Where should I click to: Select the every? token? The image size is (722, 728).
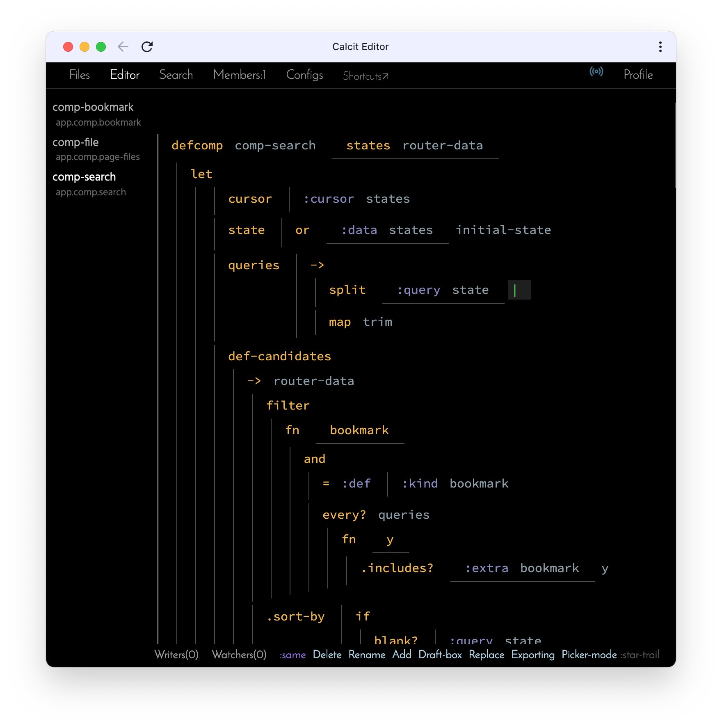344,515
